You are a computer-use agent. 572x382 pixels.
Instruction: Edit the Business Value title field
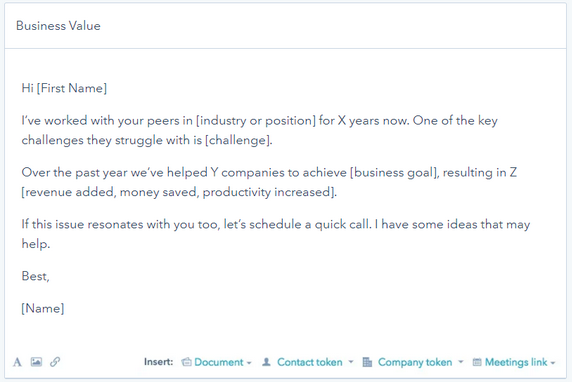(x=286, y=26)
